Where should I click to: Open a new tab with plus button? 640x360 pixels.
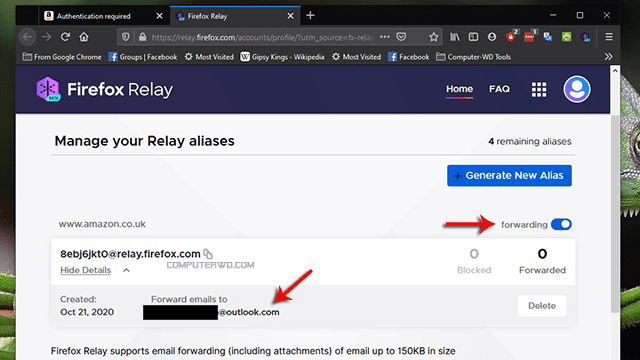310,16
